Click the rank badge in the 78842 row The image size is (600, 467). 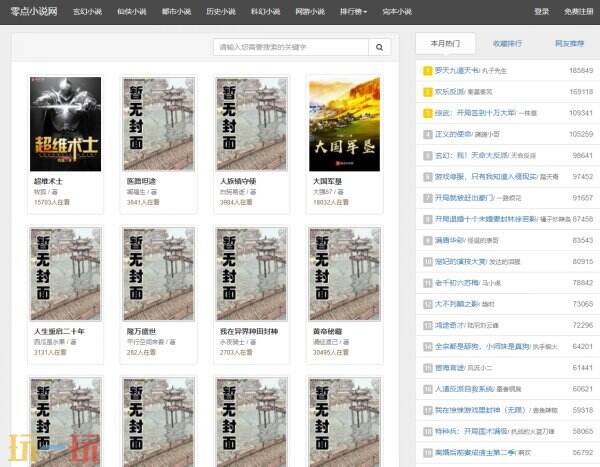pyautogui.click(x=427, y=283)
